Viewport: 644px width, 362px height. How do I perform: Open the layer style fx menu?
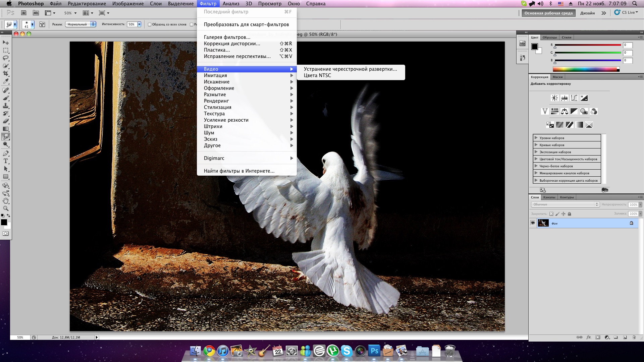(589, 337)
